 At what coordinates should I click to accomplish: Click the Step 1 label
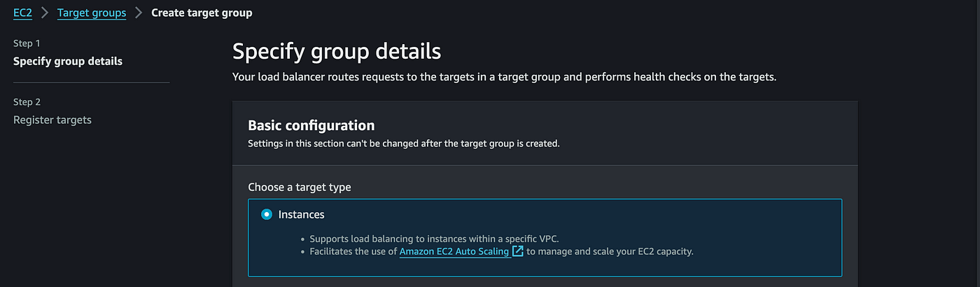coord(27,43)
